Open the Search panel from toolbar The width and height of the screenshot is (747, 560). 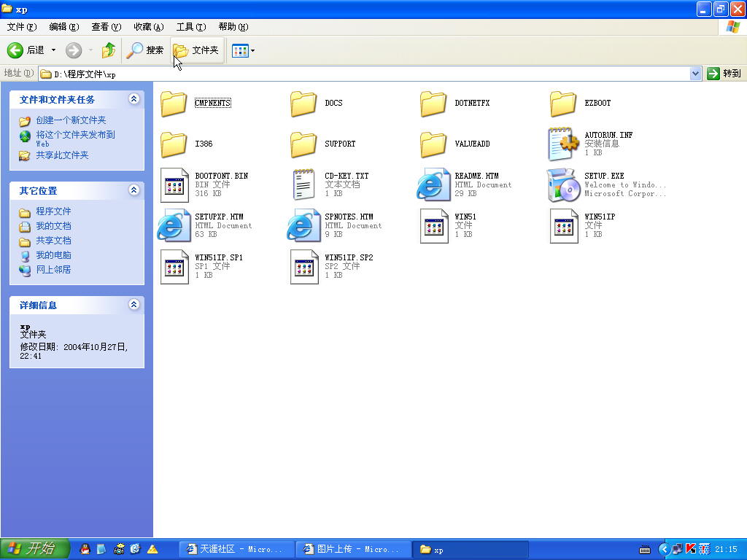coord(145,50)
